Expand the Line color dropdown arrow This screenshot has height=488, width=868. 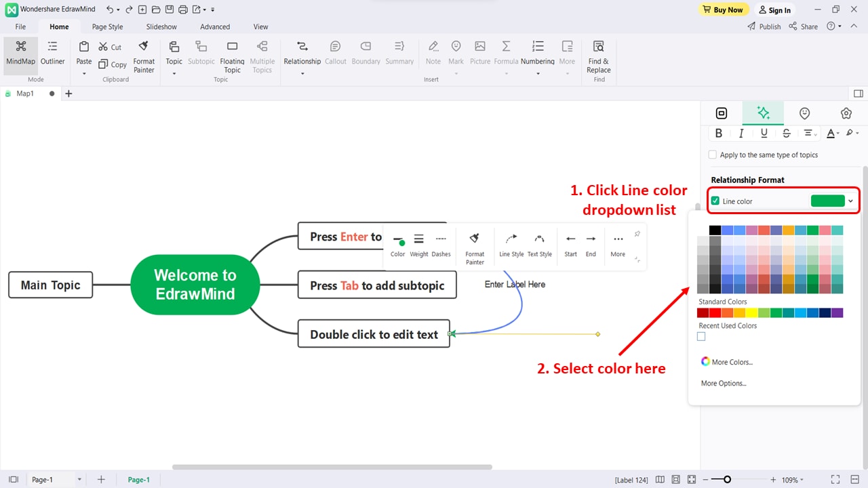(850, 201)
